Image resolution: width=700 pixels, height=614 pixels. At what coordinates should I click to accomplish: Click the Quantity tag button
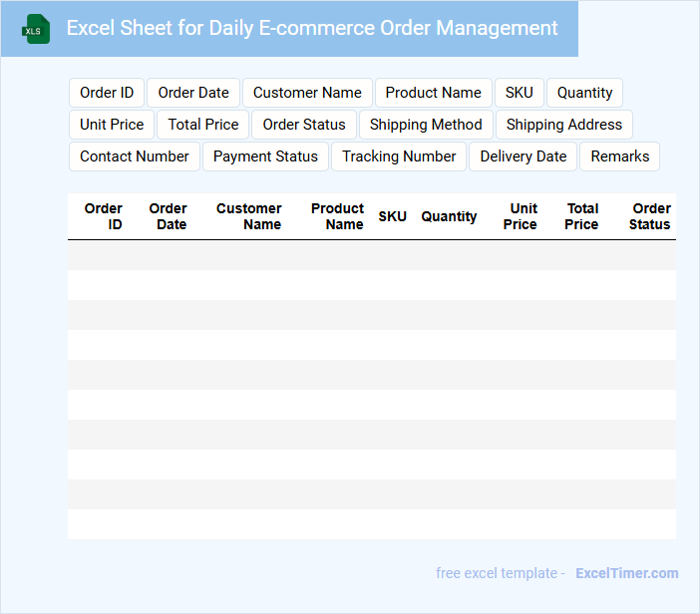click(x=584, y=93)
